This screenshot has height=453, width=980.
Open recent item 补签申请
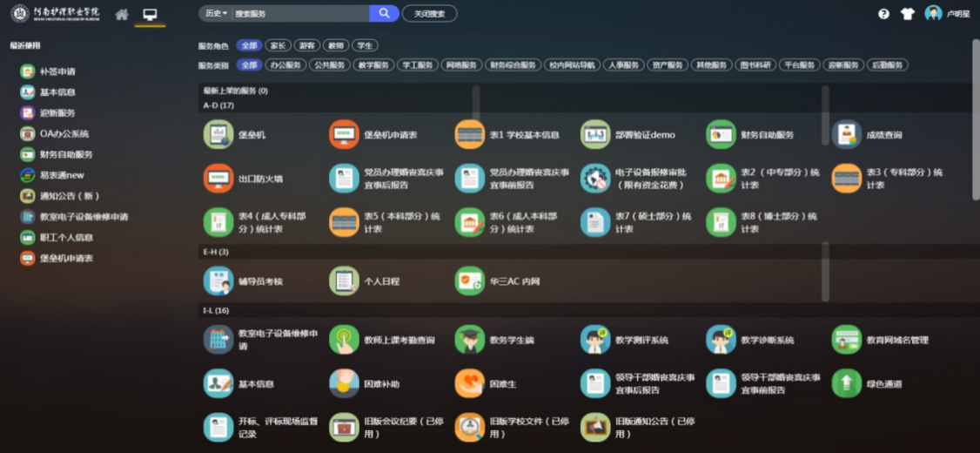click(x=48, y=71)
